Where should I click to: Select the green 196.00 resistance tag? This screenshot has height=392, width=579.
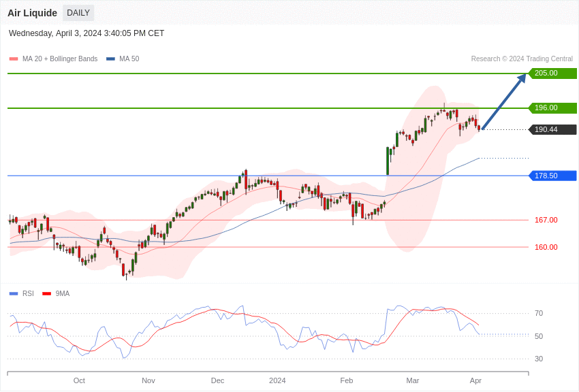[552, 108]
